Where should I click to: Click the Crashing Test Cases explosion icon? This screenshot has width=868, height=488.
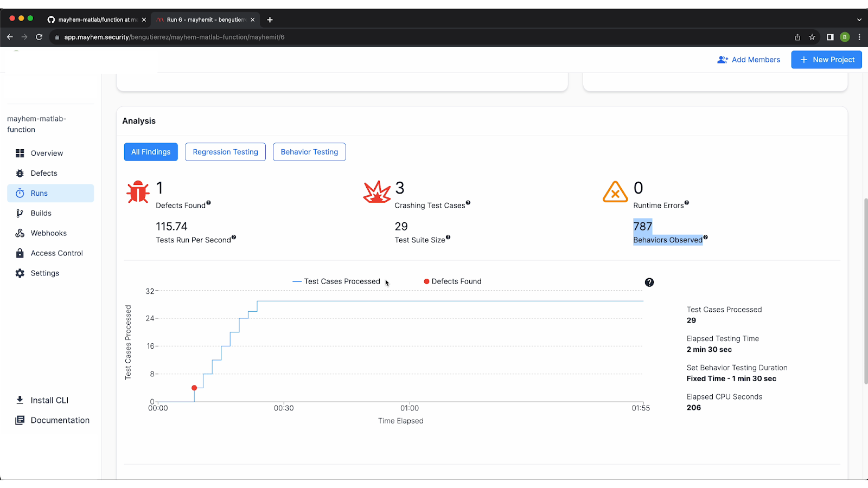(376, 191)
